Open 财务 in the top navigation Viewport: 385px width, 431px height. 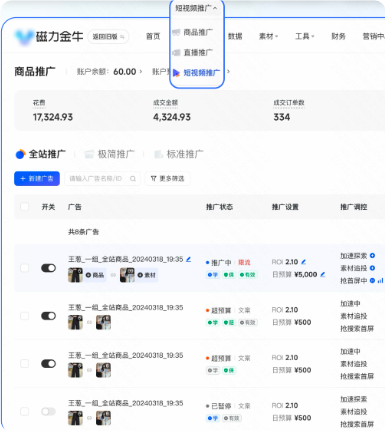click(x=338, y=36)
